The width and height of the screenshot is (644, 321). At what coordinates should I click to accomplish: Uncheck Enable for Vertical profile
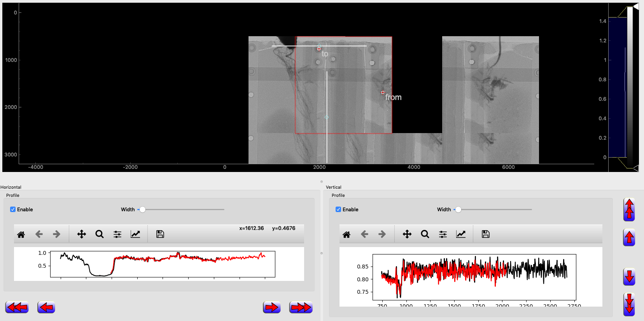(x=338, y=209)
